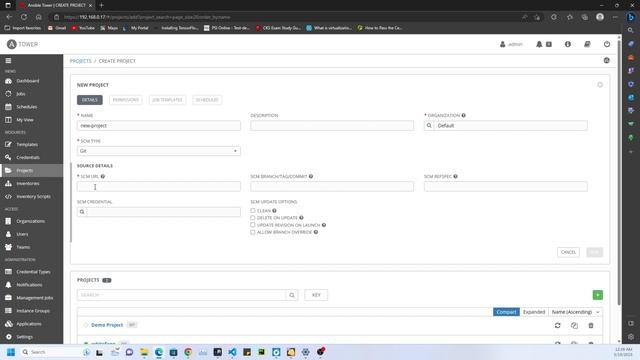The width and height of the screenshot is (640, 360).
Task: Click the Inventories sidebar icon
Action: [x=8, y=184]
